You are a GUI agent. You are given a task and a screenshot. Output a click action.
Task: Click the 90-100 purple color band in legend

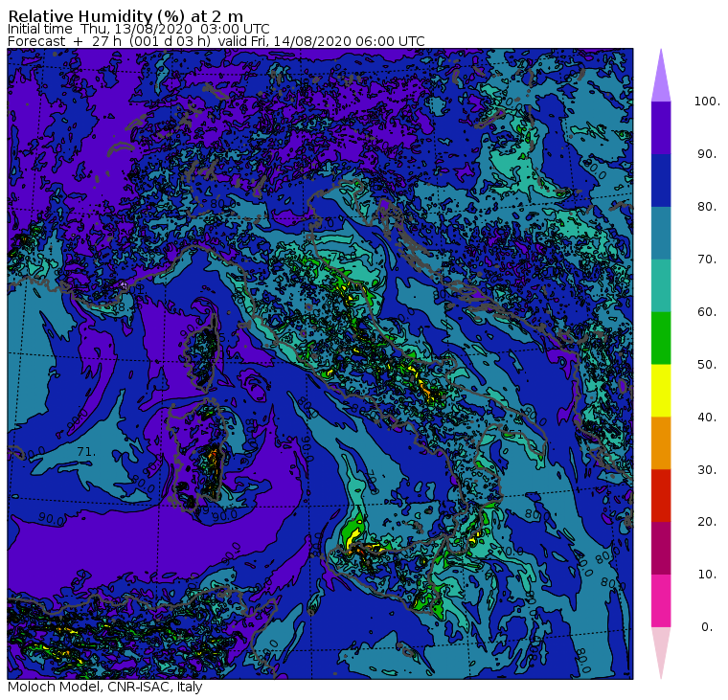(x=661, y=127)
